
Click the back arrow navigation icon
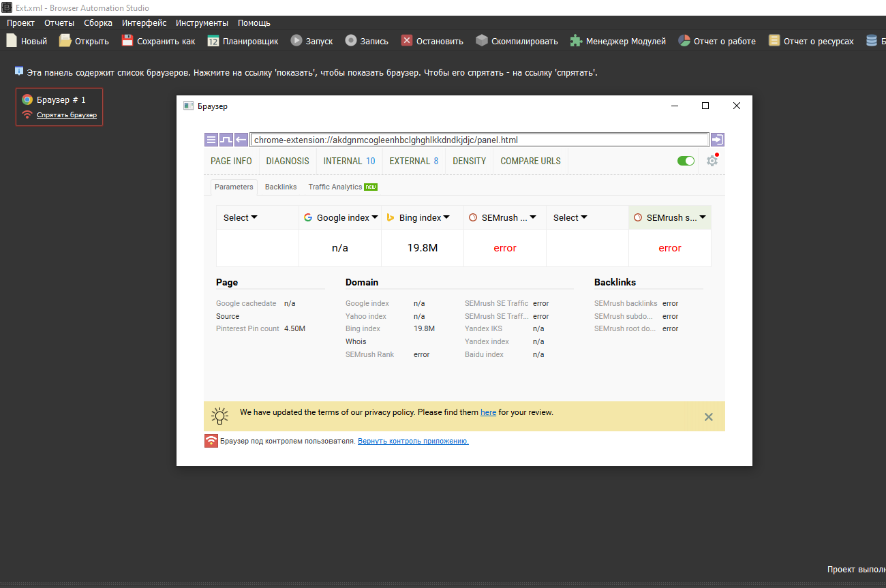241,140
